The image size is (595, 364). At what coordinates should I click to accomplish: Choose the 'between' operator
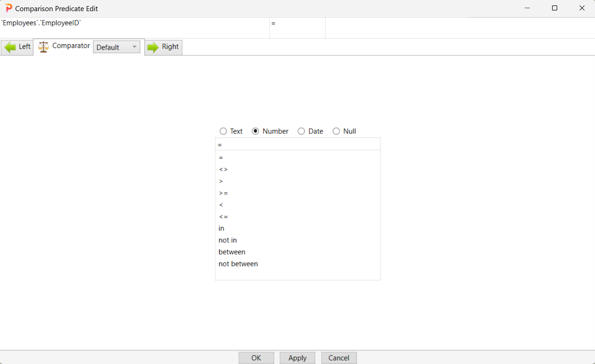click(298, 252)
